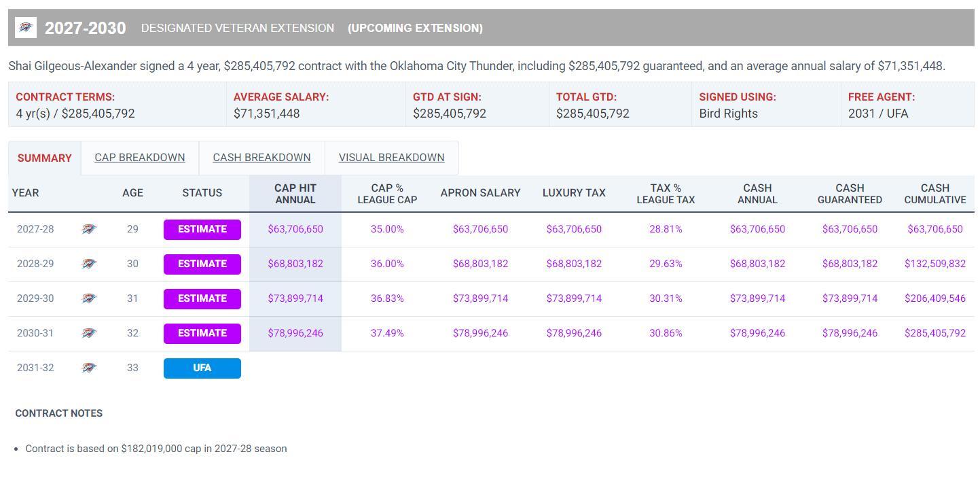The height and width of the screenshot is (484, 980).
Task: Click the blue UFA status badge
Action: 202,368
